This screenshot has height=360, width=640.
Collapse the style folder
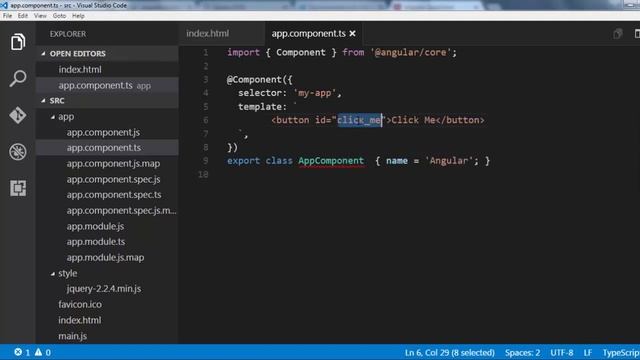coord(53,273)
